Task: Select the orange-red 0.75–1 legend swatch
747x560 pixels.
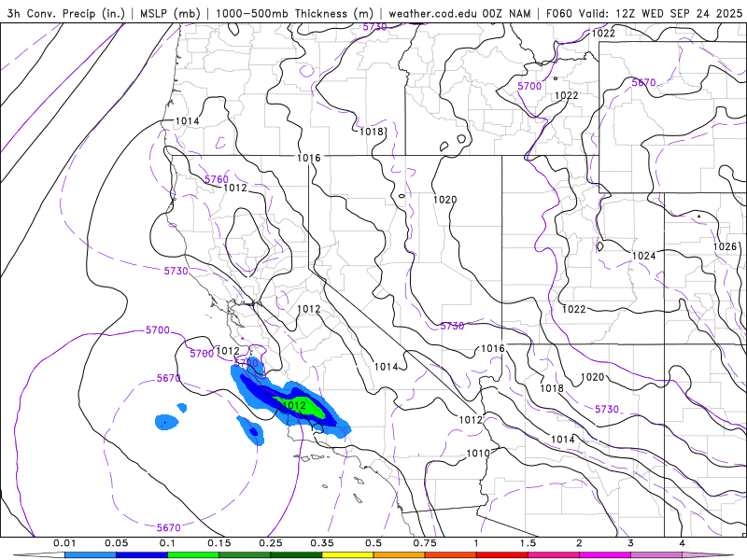Action: coord(451,555)
